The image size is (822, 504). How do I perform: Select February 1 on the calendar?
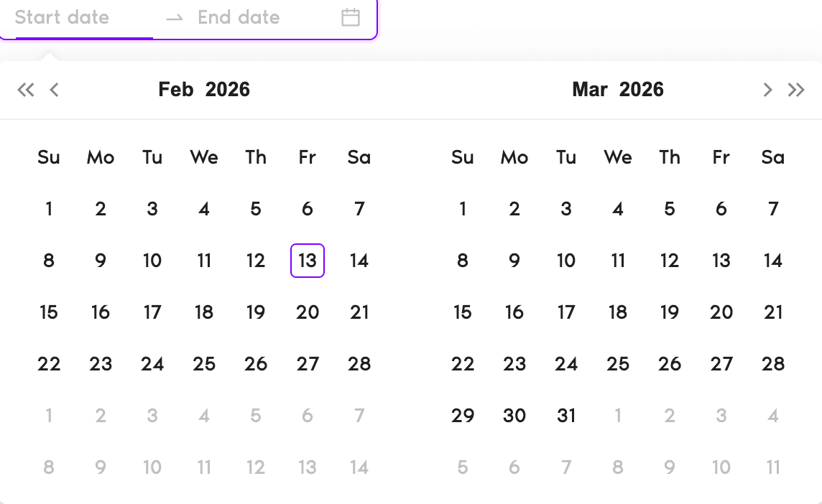49,209
